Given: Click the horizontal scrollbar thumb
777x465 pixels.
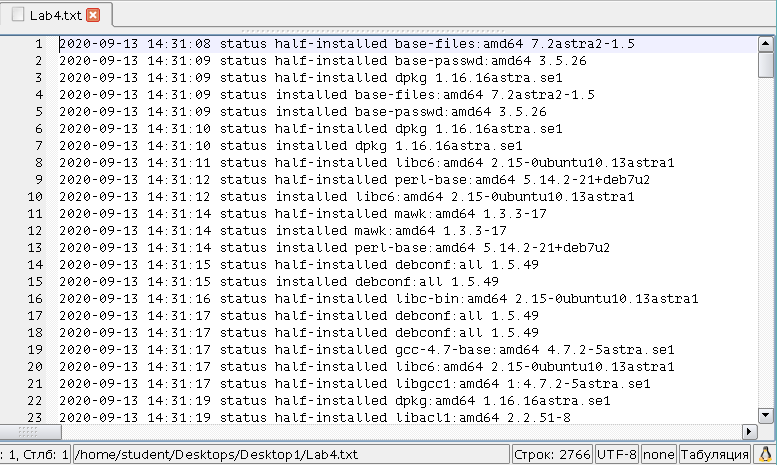Looking at the screenshot, I should [x=31, y=432].
